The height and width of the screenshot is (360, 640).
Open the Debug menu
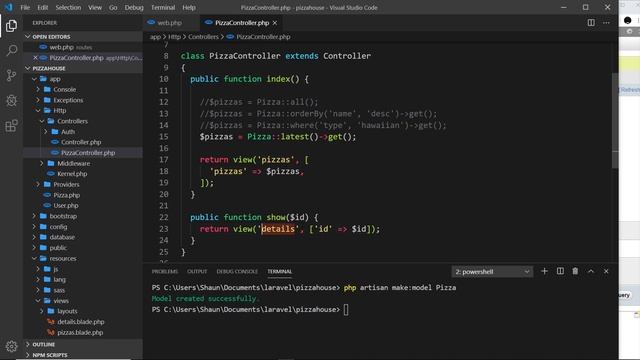[134, 7]
